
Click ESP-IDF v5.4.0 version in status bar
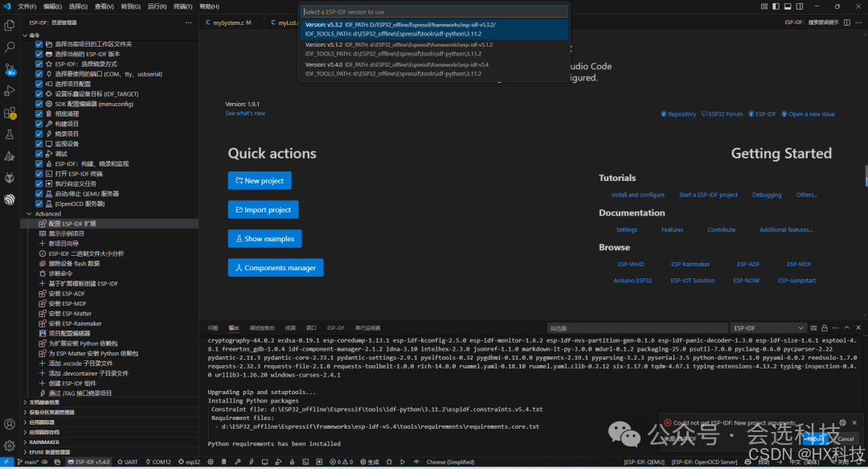[88, 462]
